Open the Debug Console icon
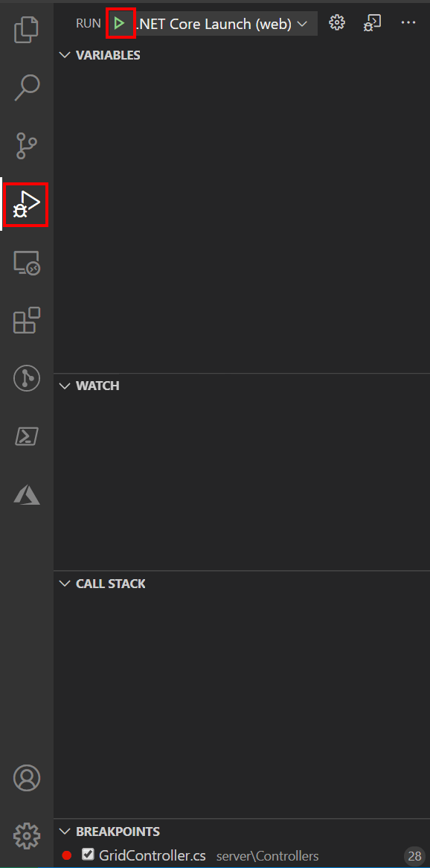The width and height of the screenshot is (430, 868). 373,22
